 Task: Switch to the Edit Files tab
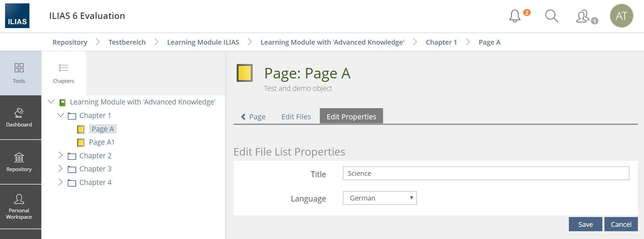coord(296,117)
